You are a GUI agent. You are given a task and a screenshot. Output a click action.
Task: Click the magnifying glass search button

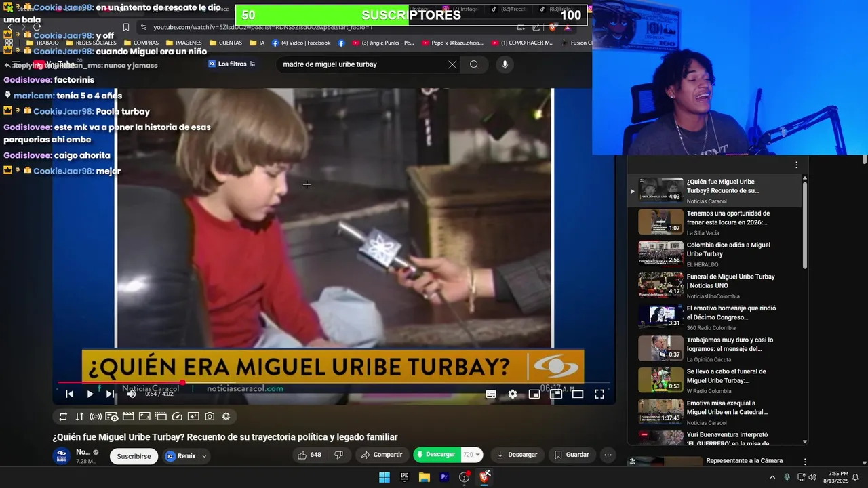point(474,64)
